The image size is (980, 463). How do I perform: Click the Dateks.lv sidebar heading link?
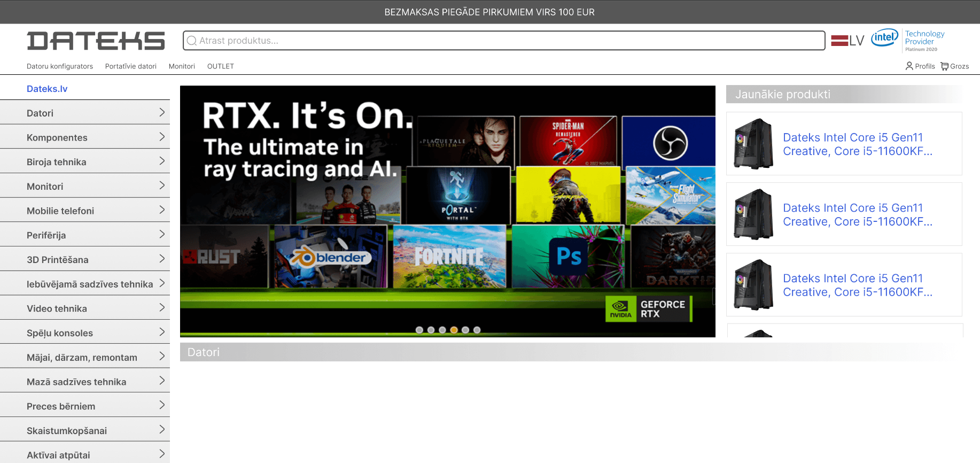[x=47, y=89]
